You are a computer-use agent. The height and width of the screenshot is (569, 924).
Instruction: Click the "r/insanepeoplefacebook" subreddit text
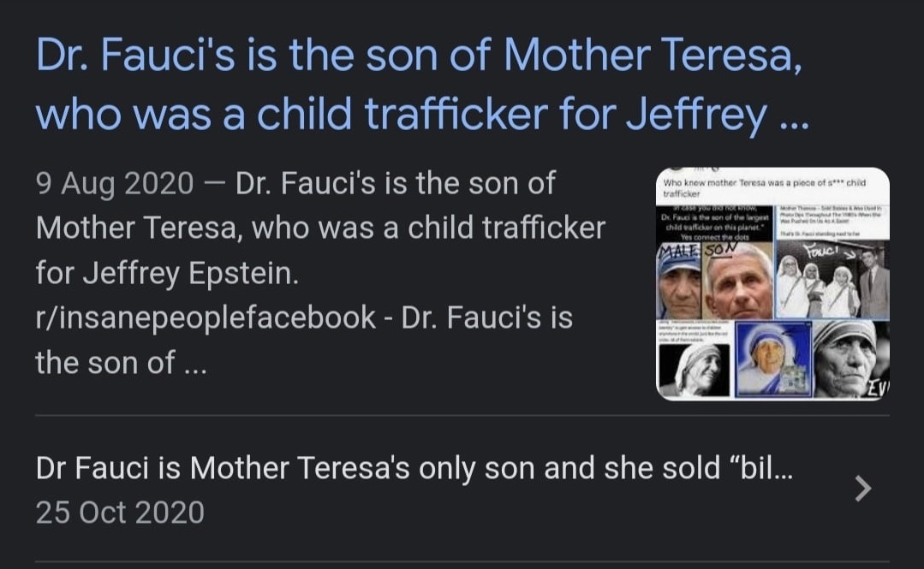coord(206,317)
